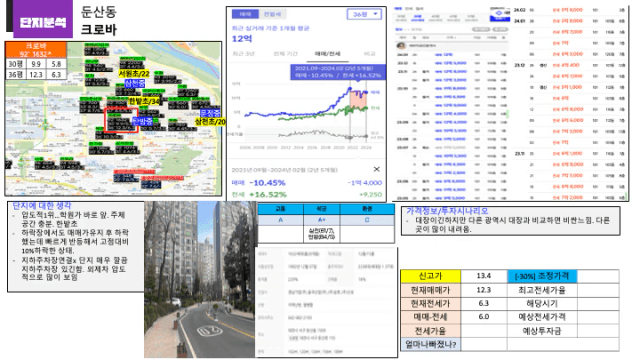This screenshot has width=640, height=360.
Task: Click the 최고전세가율 cell
Action: 542,290
